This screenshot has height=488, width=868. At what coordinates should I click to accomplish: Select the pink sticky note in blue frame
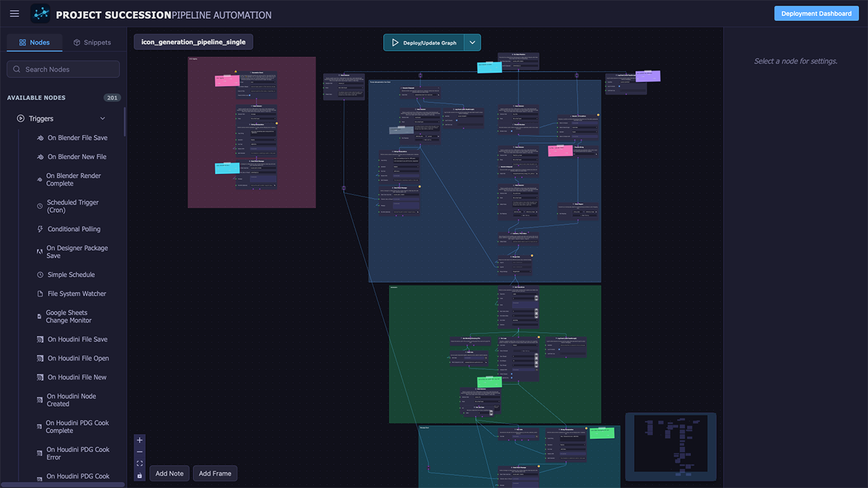(x=560, y=150)
